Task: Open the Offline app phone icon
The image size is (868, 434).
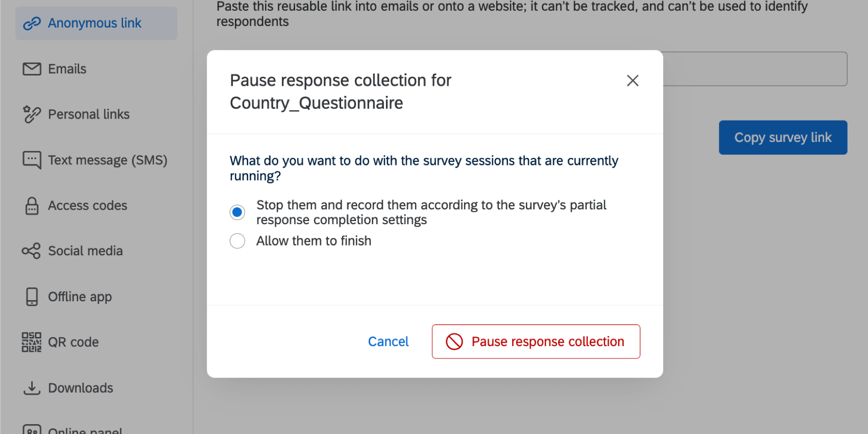Action: (x=32, y=296)
